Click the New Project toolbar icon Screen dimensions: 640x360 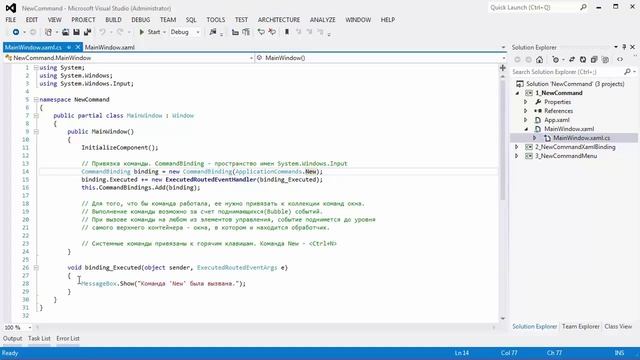(48, 32)
